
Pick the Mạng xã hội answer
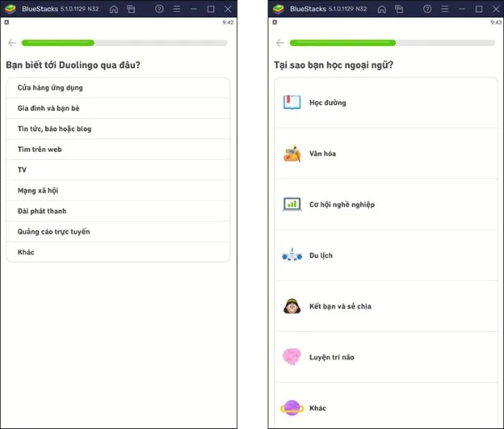118,190
